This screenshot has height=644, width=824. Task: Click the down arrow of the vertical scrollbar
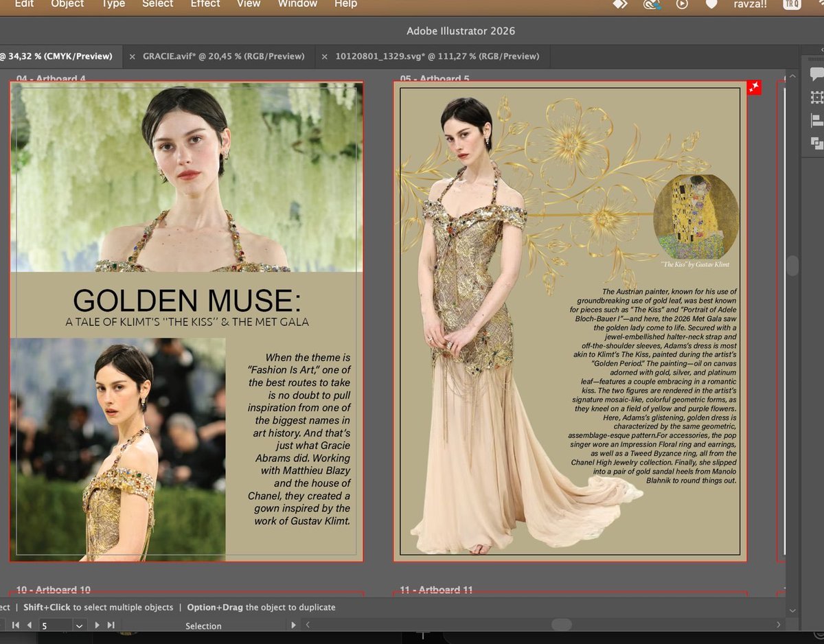click(792, 610)
